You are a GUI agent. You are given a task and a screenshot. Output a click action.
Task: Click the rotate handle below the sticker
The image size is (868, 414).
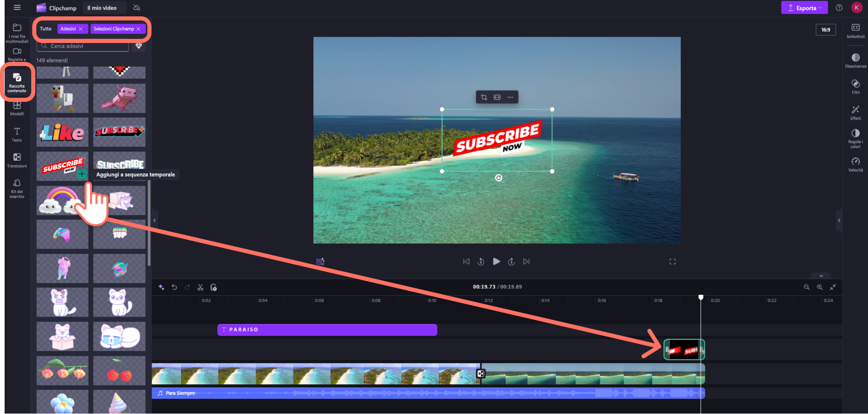point(498,178)
